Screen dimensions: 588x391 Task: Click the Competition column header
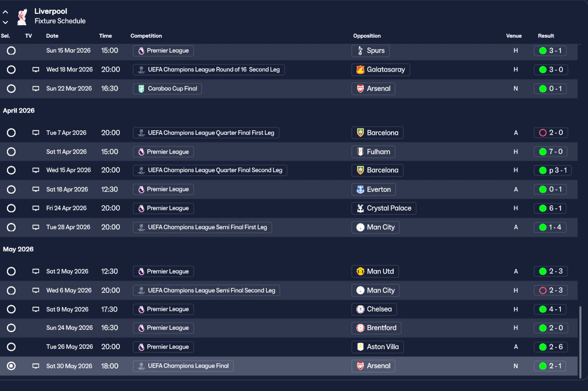coord(146,36)
